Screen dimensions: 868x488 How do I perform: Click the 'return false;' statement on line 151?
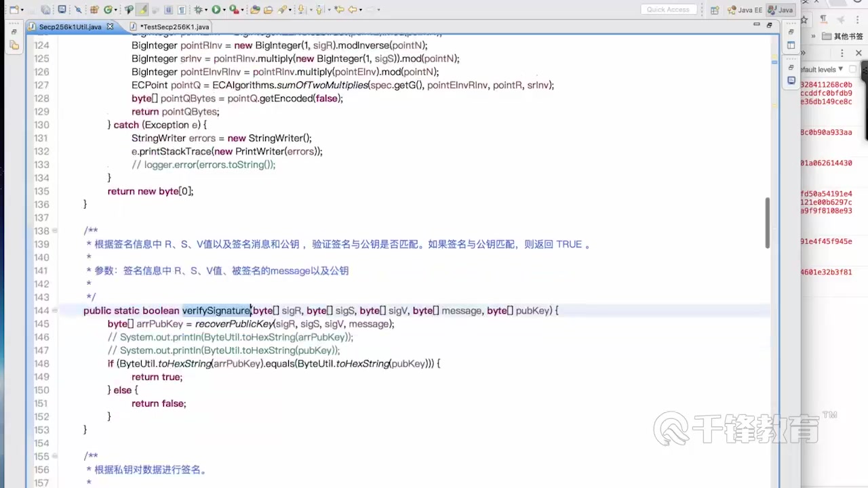[159, 403]
